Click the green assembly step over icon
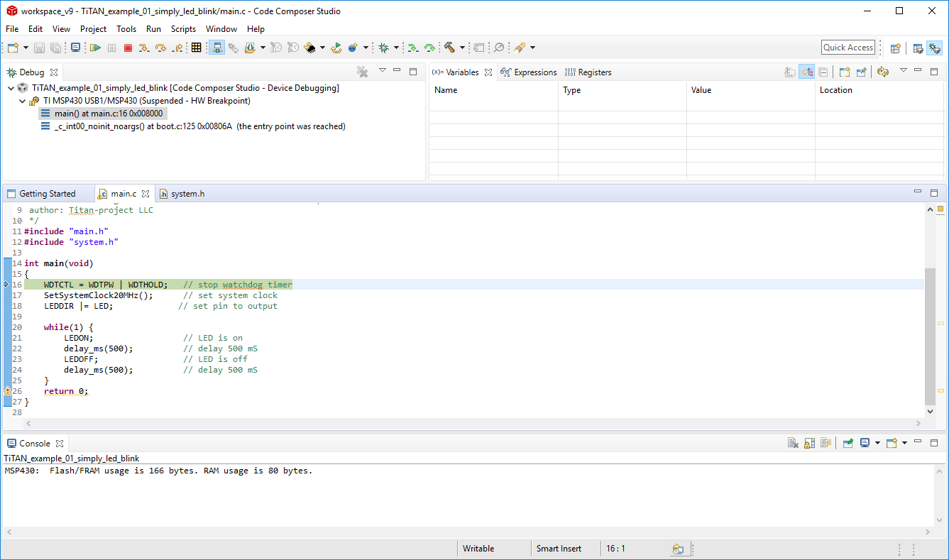The width and height of the screenshot is (949, 560). [x=429, y=48]
